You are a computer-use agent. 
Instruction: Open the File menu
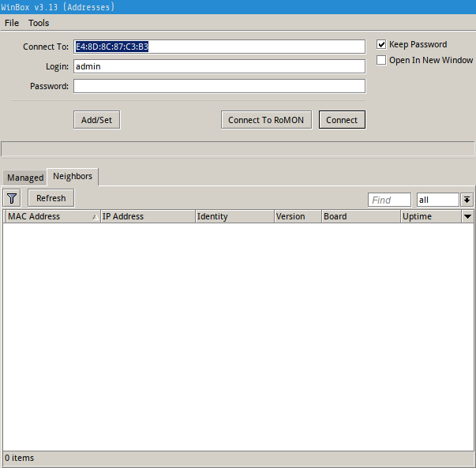(12, 23)
